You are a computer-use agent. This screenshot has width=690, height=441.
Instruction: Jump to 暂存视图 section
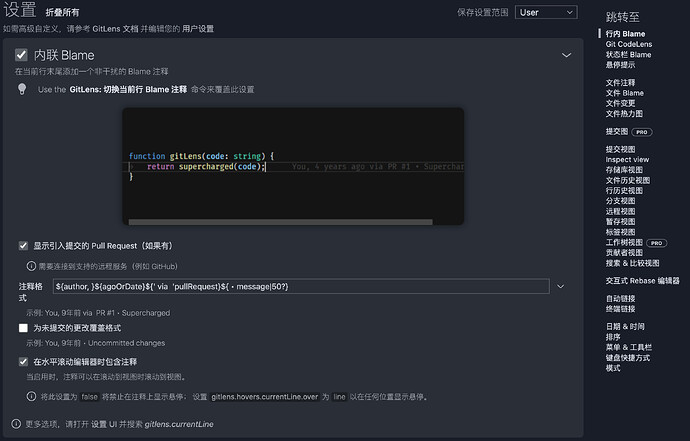click(620, 221)
